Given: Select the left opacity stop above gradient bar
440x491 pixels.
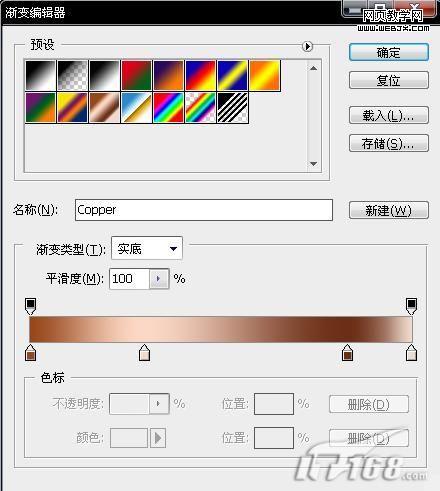Looking at the screenshot, I should (x=30, y=306).
